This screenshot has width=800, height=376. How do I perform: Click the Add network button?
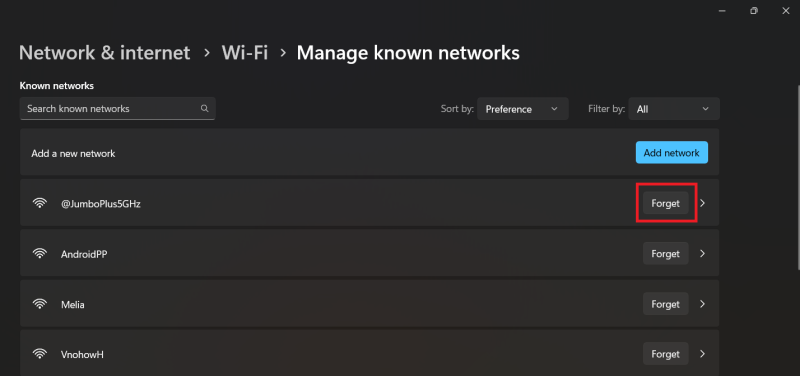(671, 153)
